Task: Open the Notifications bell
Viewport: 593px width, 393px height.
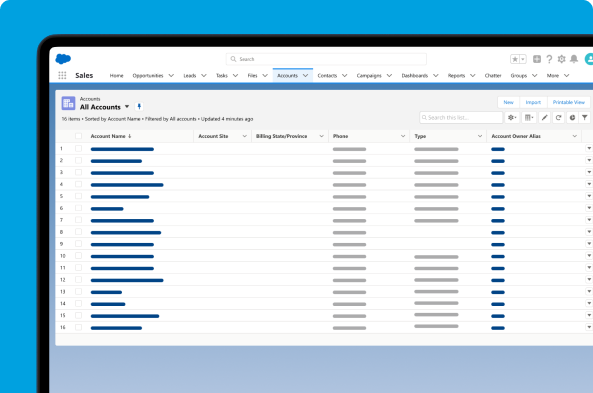Action: [574, 59]
